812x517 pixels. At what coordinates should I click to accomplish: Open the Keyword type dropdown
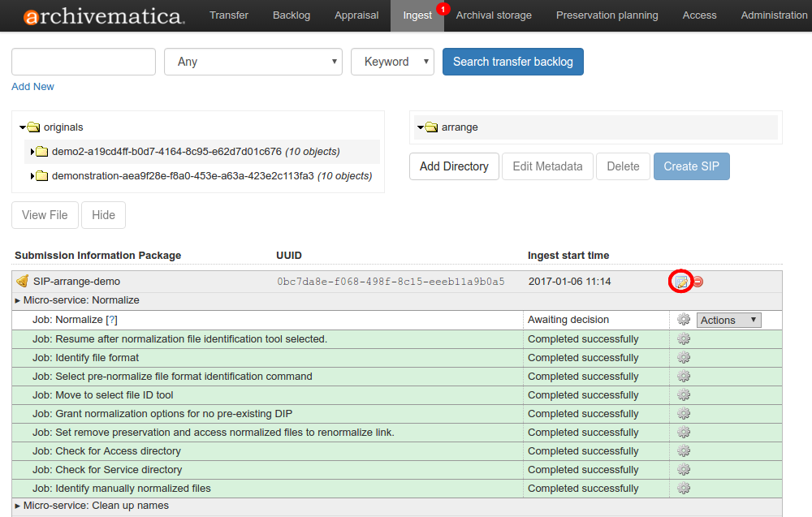pyautogui.click(x=392, y=62)
